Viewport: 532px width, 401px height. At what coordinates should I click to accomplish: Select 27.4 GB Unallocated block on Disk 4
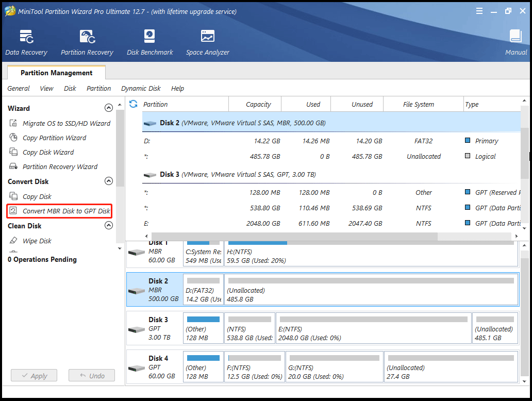pos(451,367)
